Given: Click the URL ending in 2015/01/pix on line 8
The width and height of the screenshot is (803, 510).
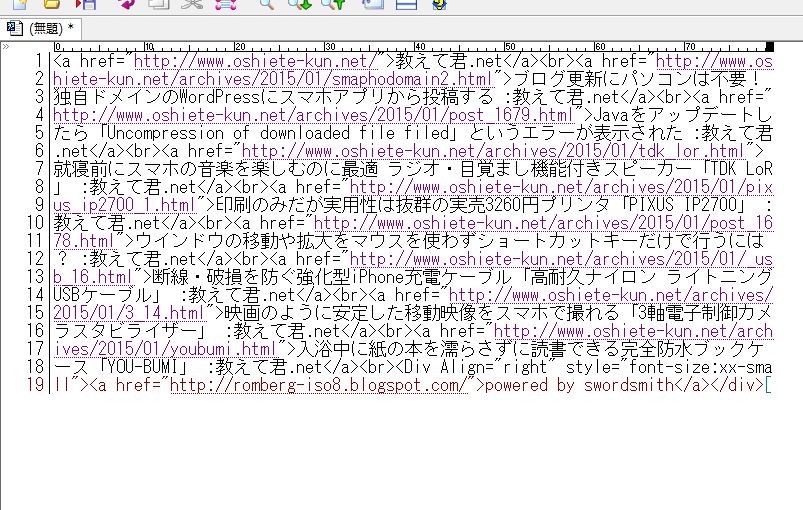Looking at the screenshot, I should (x=561, y=187).
